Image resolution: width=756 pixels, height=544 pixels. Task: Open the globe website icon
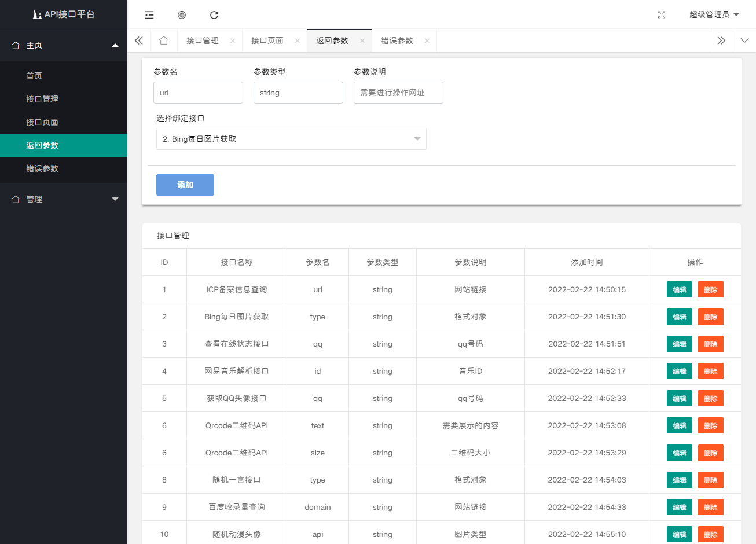point(182,15)
